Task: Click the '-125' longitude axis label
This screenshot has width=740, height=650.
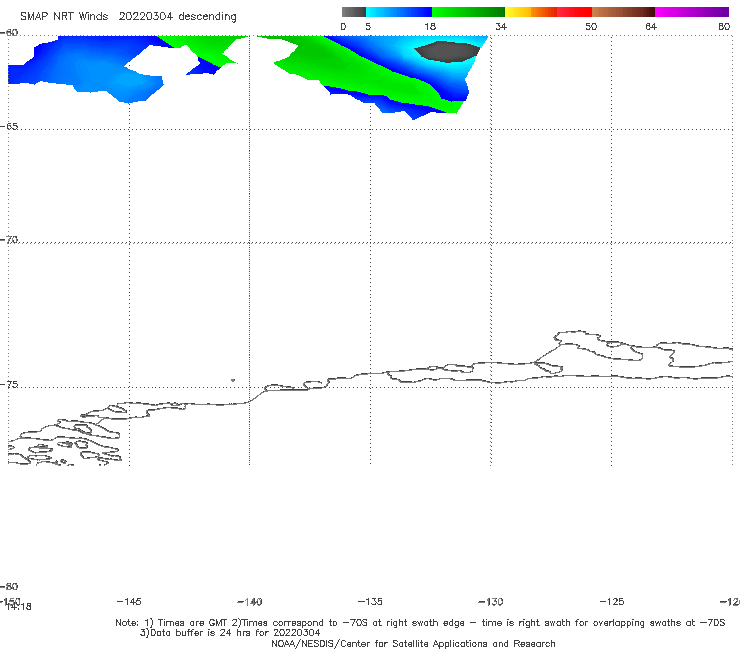Action: [x=612, y=602]
